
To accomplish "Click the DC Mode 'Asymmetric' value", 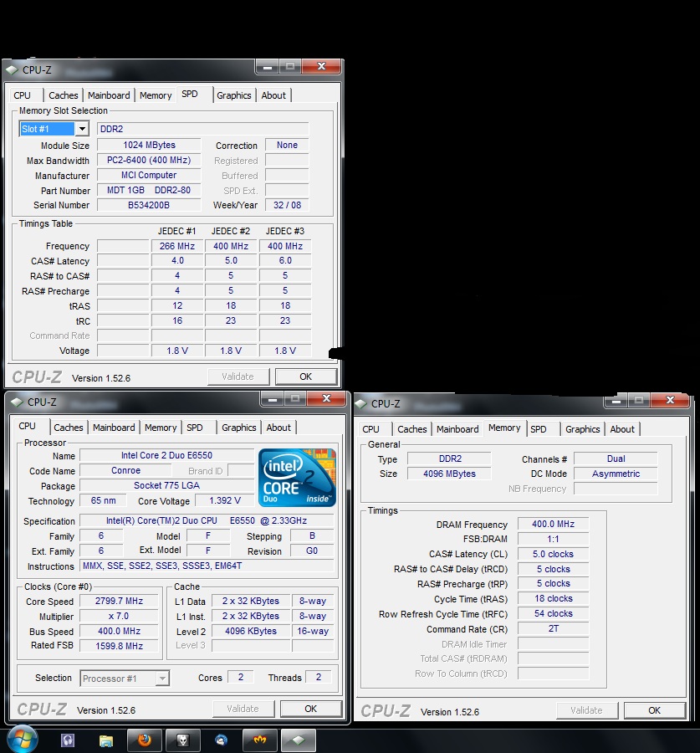I will [x=616, y=474].
